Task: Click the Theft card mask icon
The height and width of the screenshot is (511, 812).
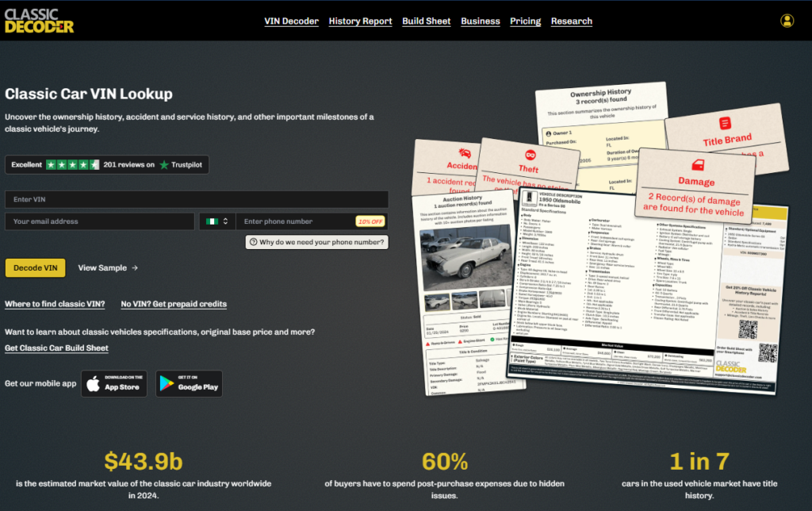Action: point(530,155)
